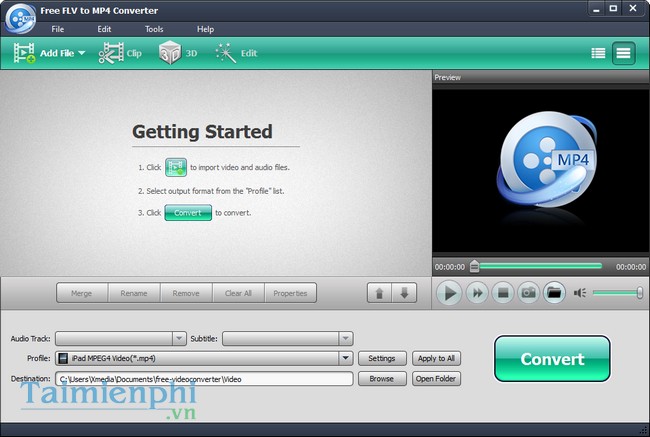
Task: Click the Browse button
Action: coord(382,379)
